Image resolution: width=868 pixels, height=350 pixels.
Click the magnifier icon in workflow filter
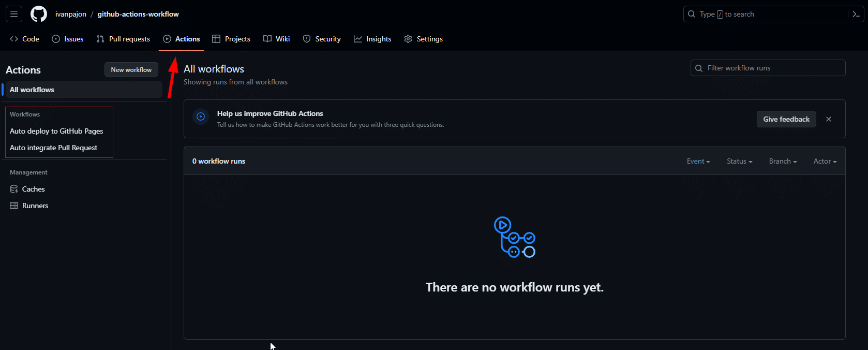tap(699, 68)
